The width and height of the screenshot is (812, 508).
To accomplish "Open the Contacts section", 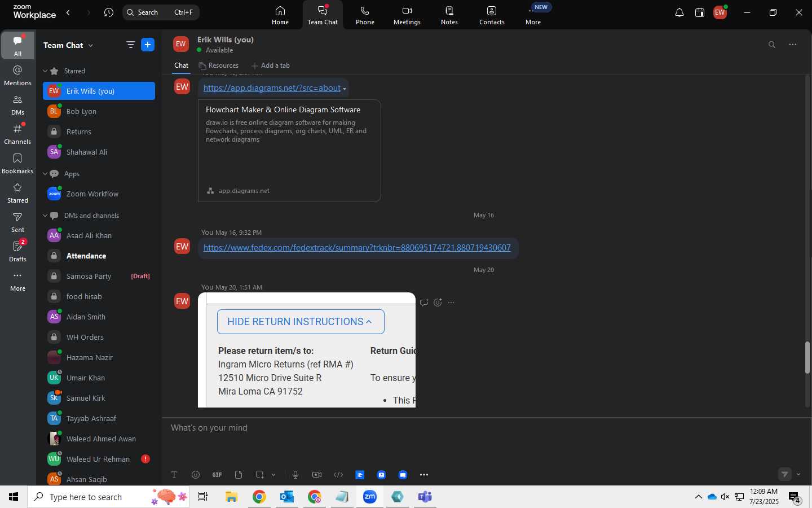I will point(492,15).
